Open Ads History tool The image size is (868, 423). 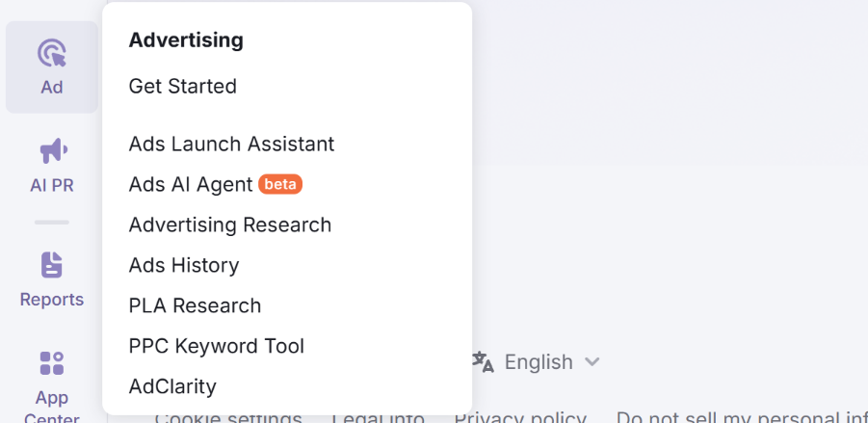point(184,266)
